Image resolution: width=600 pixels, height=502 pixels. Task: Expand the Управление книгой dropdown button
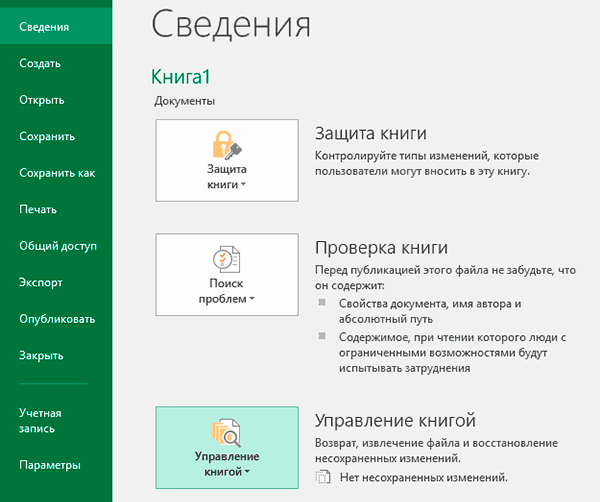tap(227, 448)
